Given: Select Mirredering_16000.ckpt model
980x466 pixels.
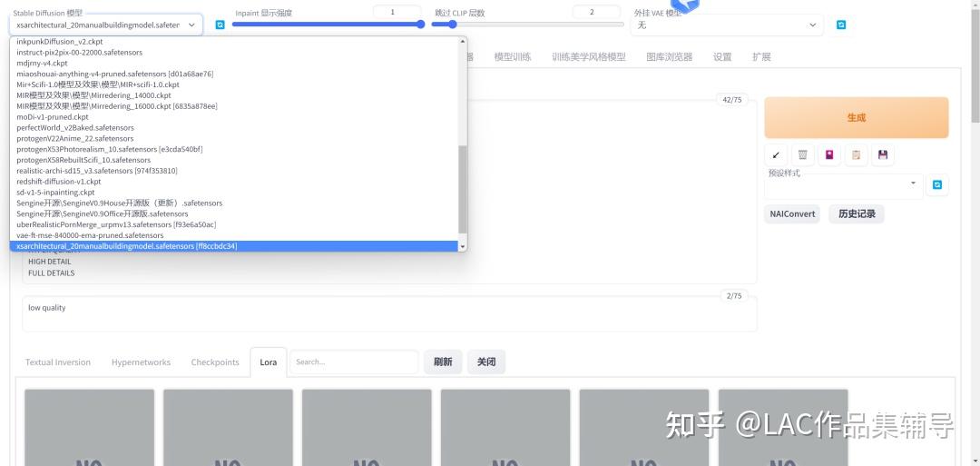Looking at the screenshot, I should [x=234, y=105].
